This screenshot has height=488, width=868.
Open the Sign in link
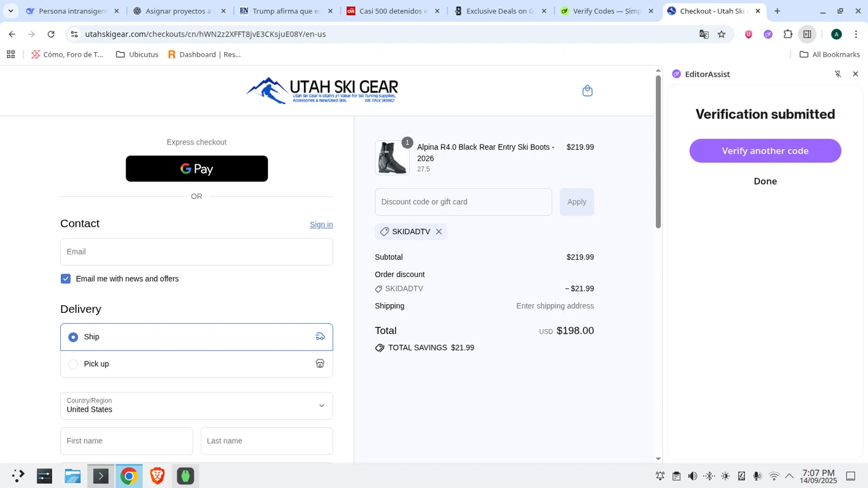321,224
